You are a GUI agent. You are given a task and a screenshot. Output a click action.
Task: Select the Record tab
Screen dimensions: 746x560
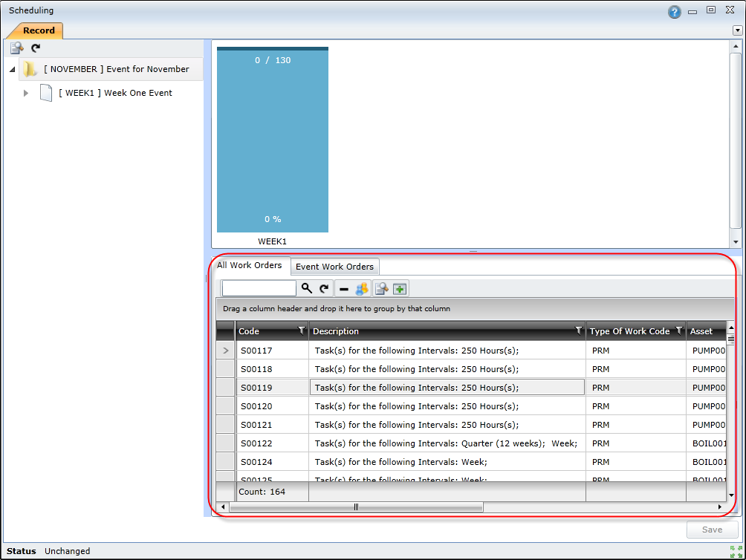pos(38,30)
